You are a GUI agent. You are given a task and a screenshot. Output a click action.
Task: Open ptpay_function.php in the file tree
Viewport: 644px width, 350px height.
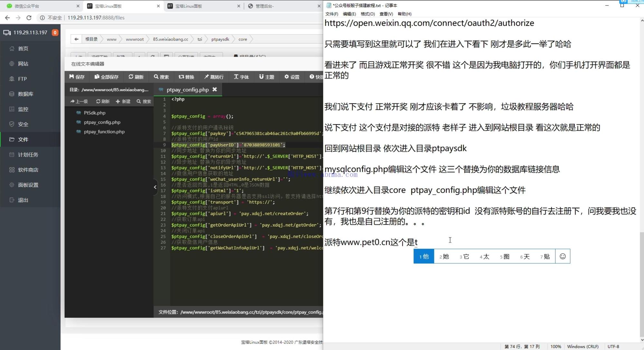(x=104, y=132)
